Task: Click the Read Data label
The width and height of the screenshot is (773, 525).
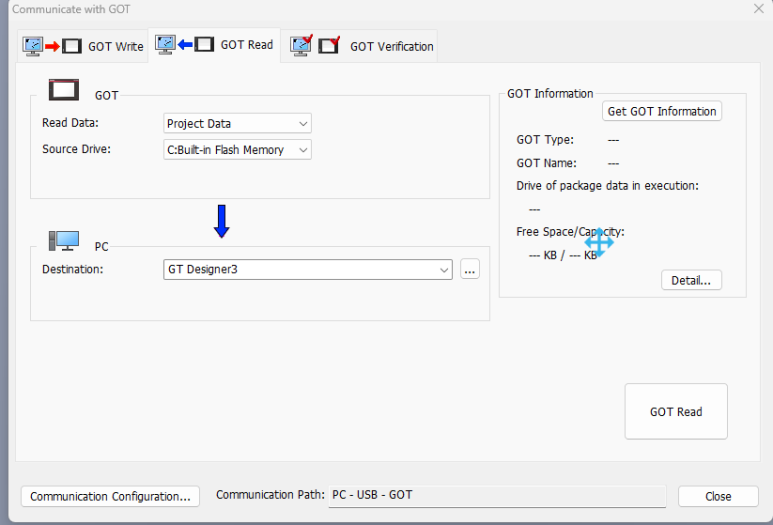Action: point(70,123)
